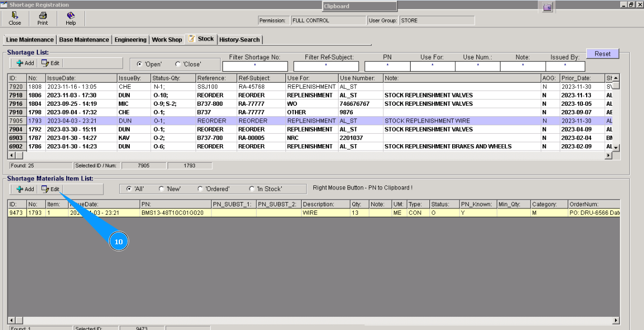Click Edit in Shortage Materials Item List
This screenshot has height=330, width=644.
pyautogui.click(x=50, y=189)
